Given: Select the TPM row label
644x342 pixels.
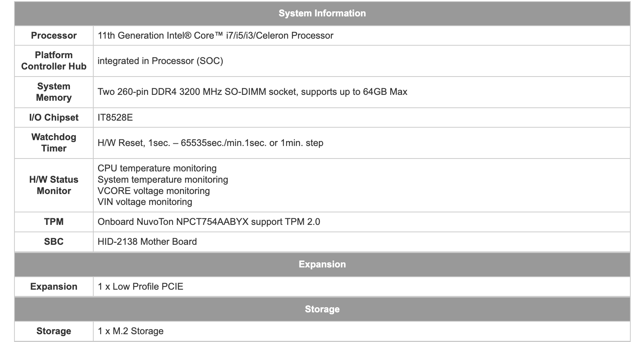Looking at the screenshot, I should point(54,222).
